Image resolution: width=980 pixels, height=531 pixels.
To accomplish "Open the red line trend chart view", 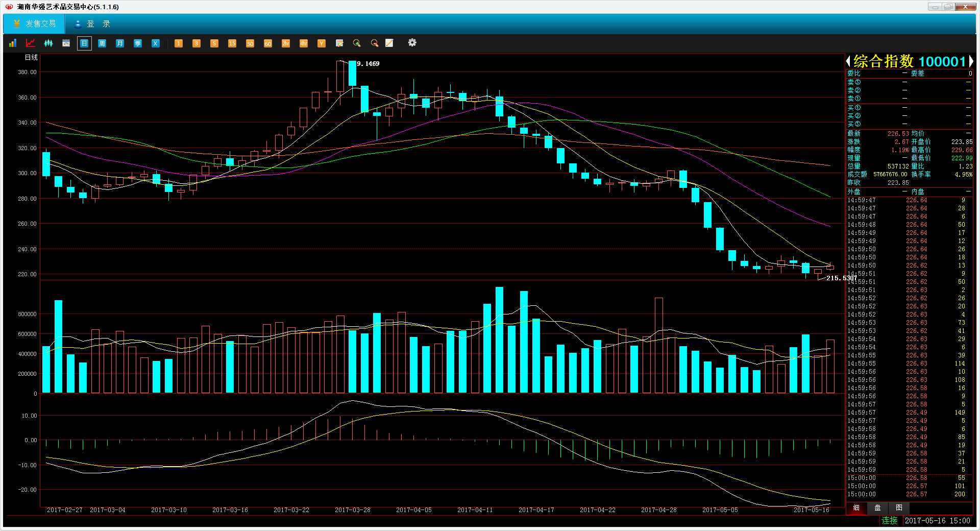I will (31, 43).
